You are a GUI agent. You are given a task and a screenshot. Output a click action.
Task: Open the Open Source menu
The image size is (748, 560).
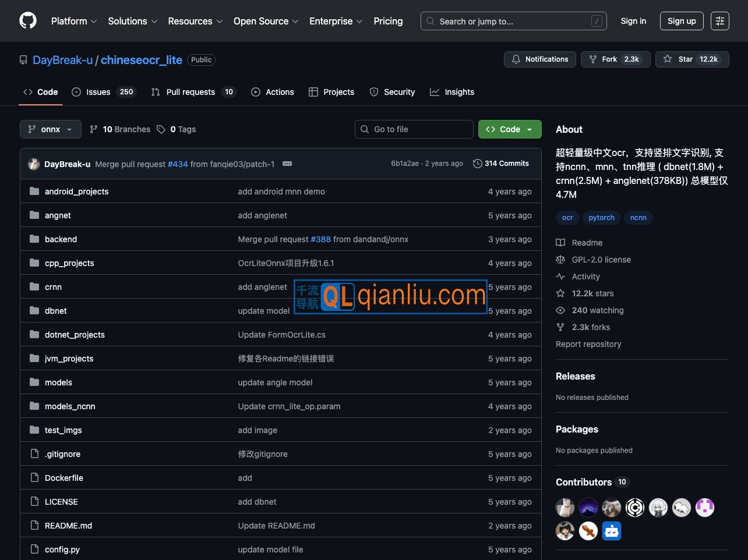tap(266, 21)
